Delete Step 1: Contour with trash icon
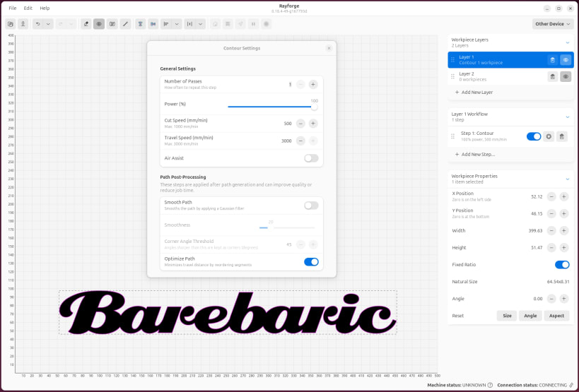The width and height of the screenshot is (579, 392). point(561,136)
